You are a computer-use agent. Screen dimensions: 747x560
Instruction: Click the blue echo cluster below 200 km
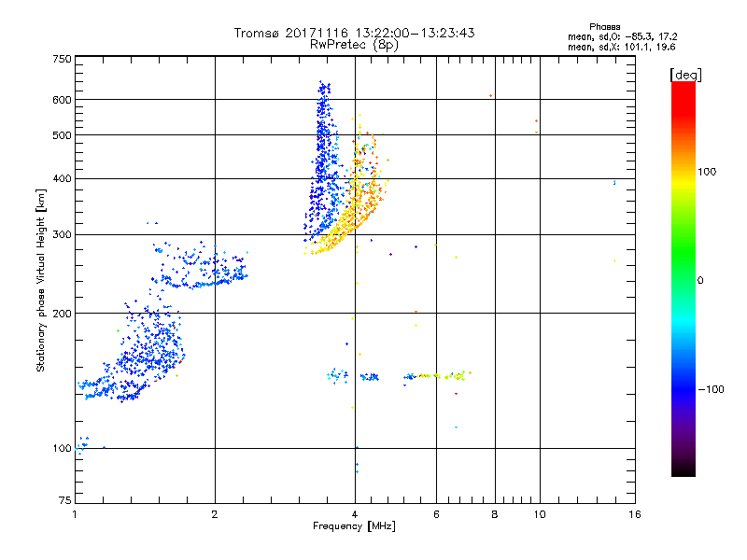[x=143, y=353]
